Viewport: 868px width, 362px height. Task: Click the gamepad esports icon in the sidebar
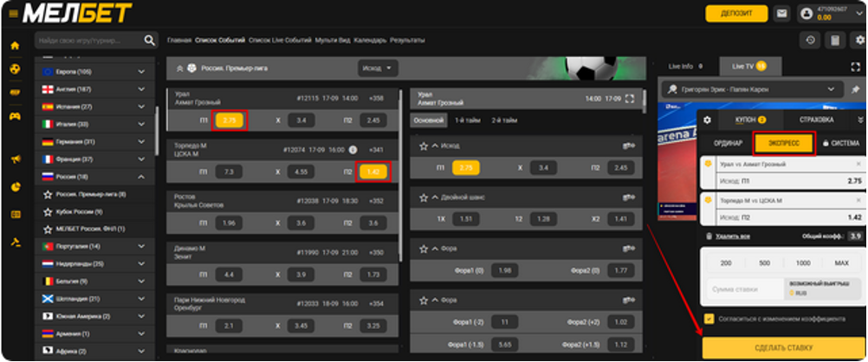(x=15, y=116)
